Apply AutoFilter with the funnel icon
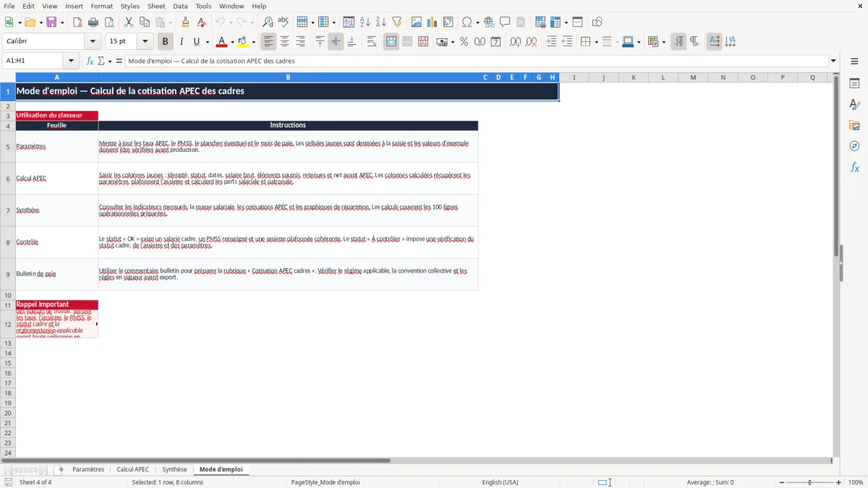868x488 pixels. click(x=397, y=22)
